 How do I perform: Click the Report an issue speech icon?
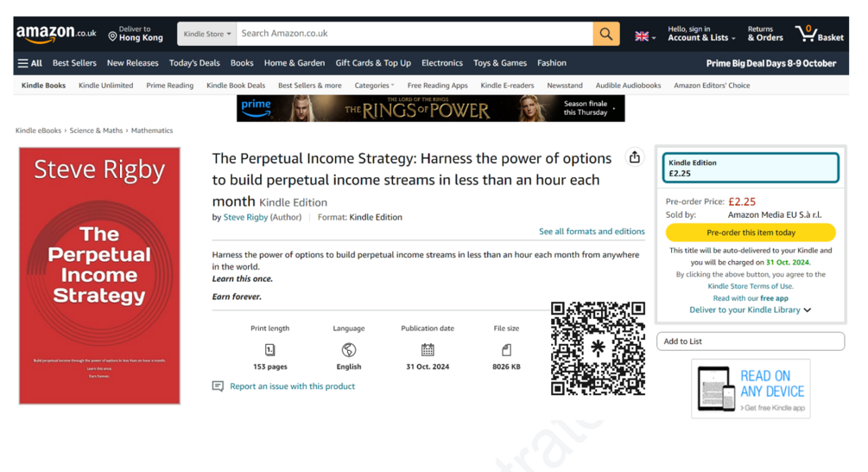click(218, 386)
